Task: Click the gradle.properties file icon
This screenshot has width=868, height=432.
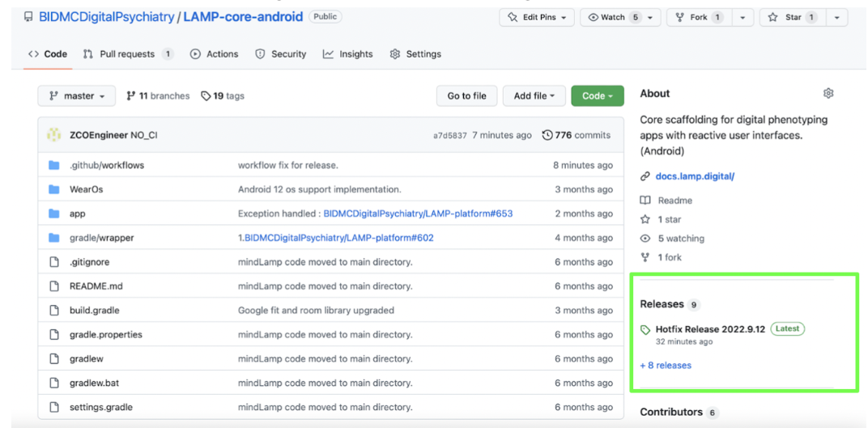Action: pyautogui.click(x=53, y=335)
